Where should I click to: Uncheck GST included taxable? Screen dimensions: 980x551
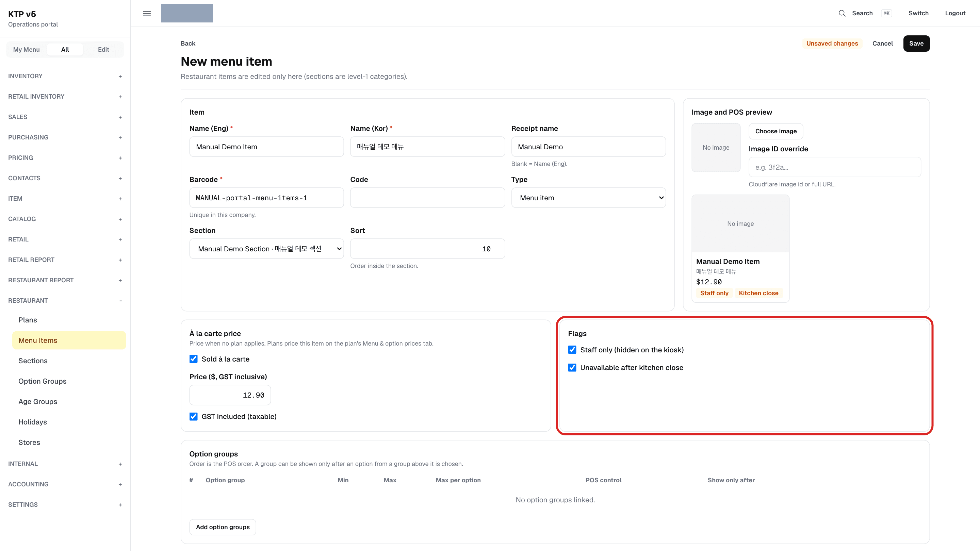(194, 417)
